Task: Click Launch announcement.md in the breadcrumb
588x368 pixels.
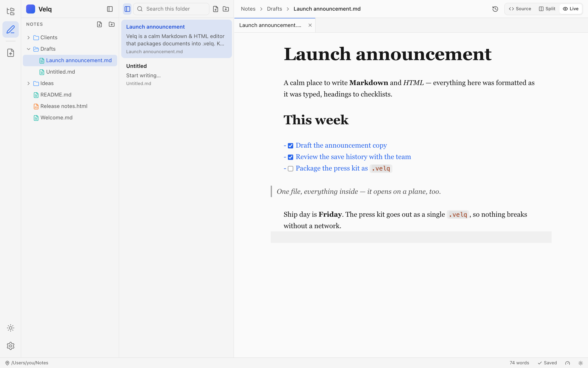Action: [x=327, y=9]
